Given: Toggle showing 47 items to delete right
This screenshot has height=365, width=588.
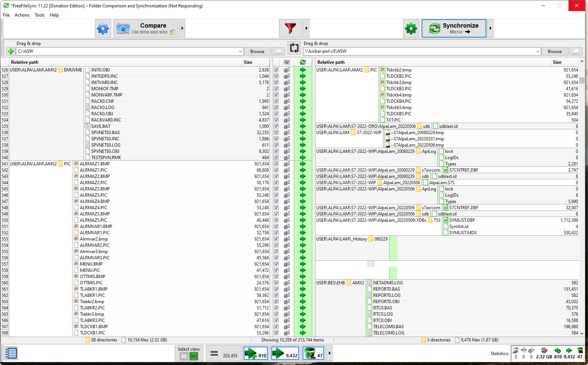Looking at the screenshot, I should click(313, 354).
